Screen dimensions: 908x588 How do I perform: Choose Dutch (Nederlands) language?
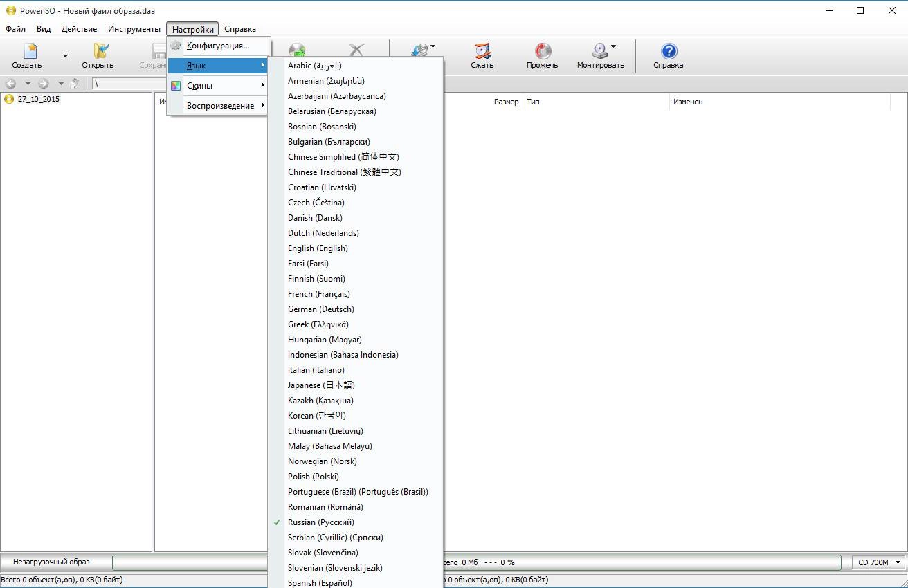click(355, 233)
